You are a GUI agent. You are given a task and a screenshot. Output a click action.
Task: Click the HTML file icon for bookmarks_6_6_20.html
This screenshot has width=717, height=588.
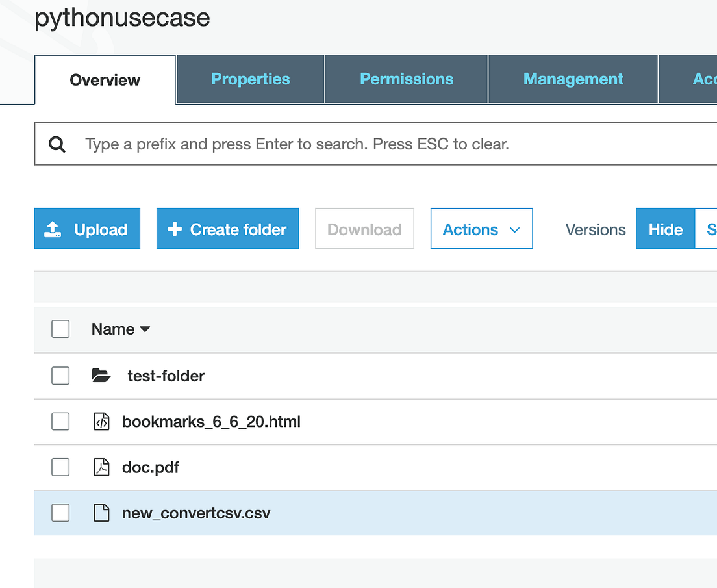(x=102, y=422)
